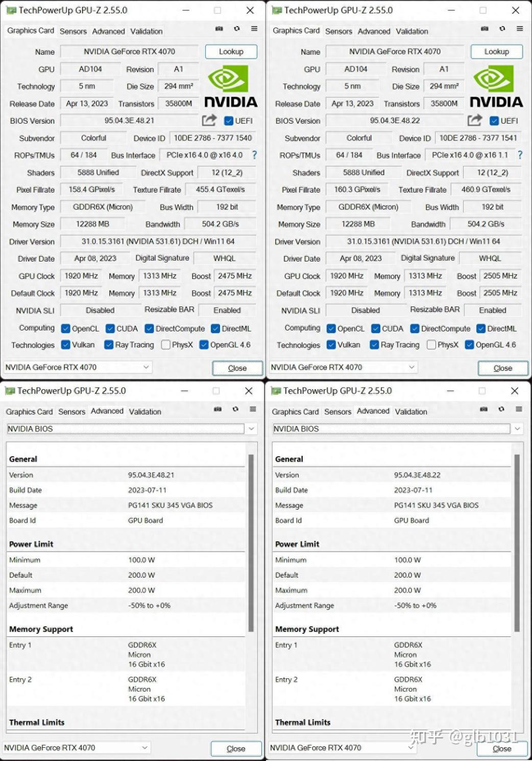This screenshot has width=532, height=761.
Task: Click refresh icon in bottom-left GPU-Z window
Action: [x=235, y=409]
